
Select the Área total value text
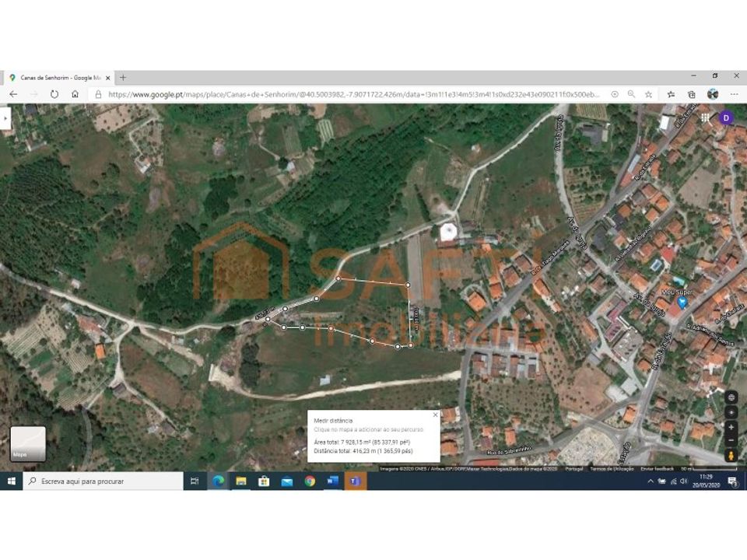click(375, 442)
